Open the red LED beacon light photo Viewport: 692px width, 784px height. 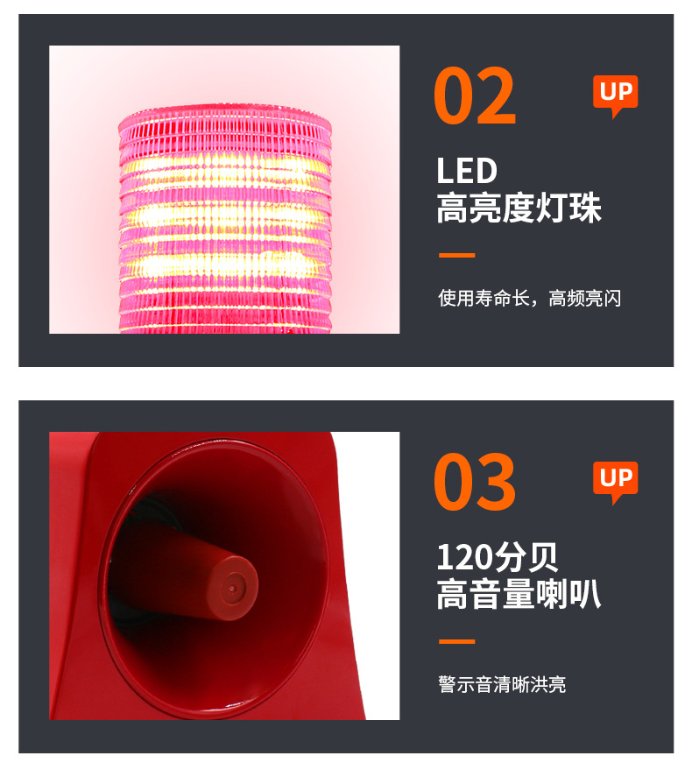(224, 189)
